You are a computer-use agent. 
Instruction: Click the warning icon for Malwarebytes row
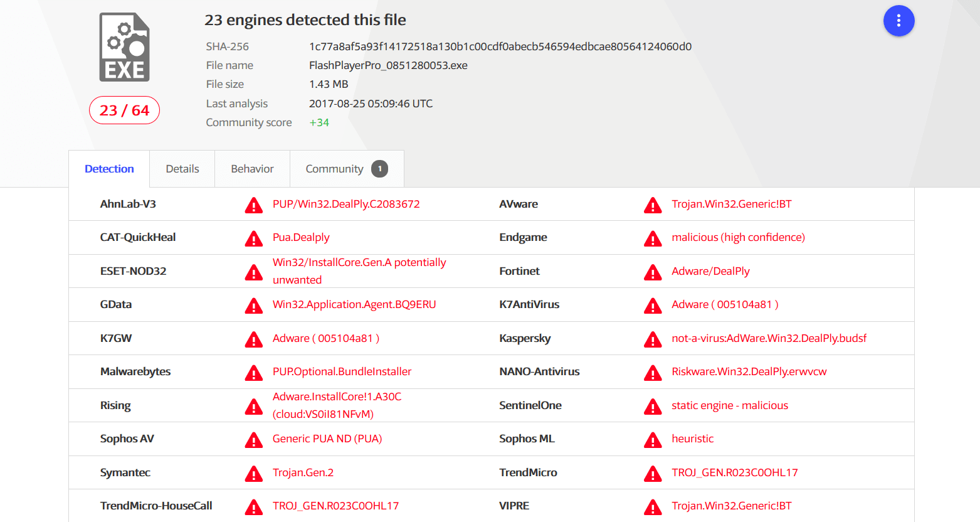(253, 373)
